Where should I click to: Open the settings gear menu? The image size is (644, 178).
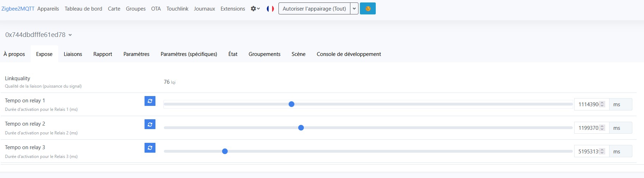click(255, 9)
